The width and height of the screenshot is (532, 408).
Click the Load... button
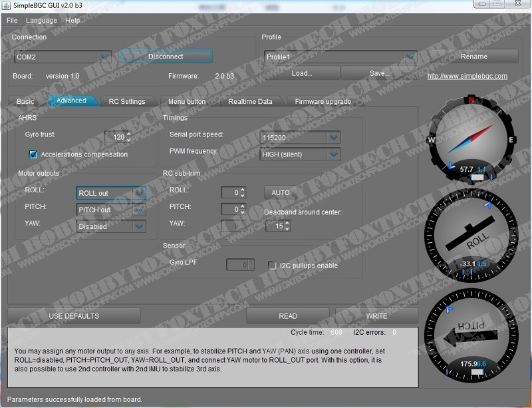point(302,73)
